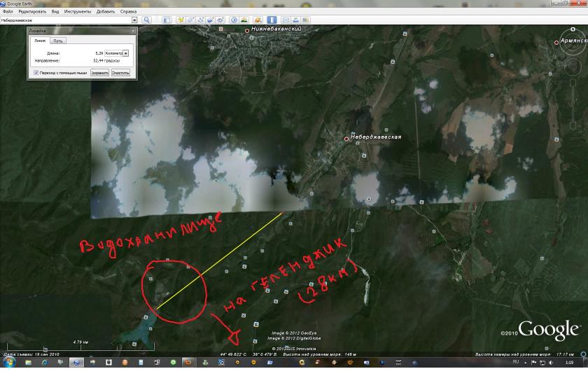Select the Add Placemark pushpin tool
Screen dimensions: 588x390
click(181, 20)
